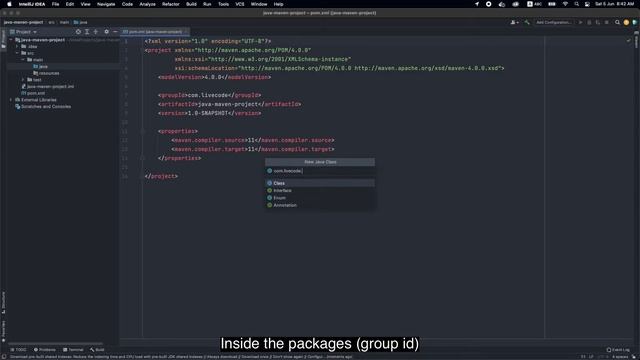This screenshot has width=640, height=360.
Task: Open the Build menu
Action: point(191,4)
